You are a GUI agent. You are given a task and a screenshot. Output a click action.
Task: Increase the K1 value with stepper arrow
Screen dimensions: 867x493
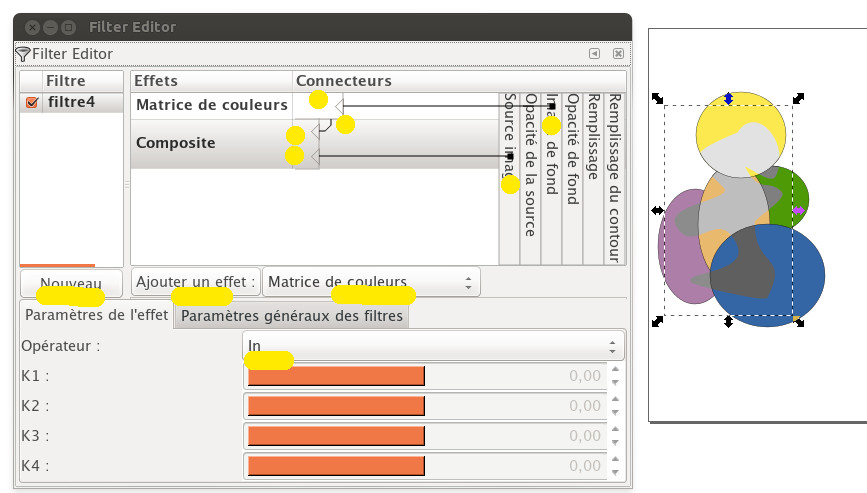[x=615, y=371]
